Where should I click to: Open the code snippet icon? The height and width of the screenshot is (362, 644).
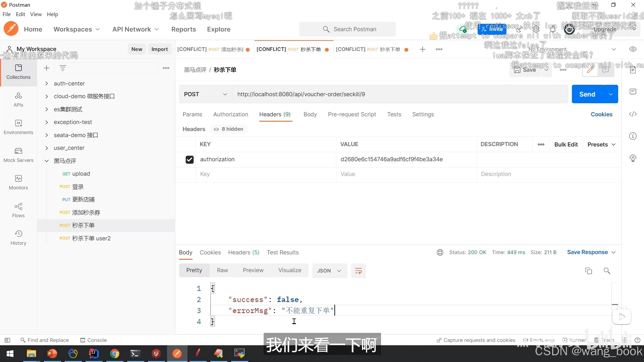point(633,114)
